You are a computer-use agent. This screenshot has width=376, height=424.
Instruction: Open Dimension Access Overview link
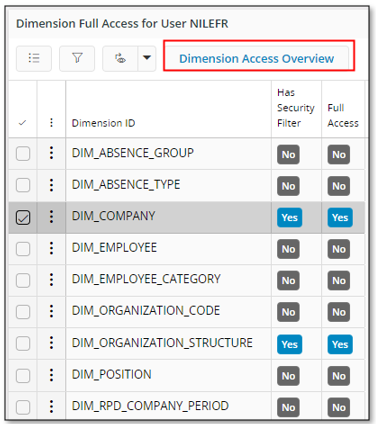pyautogui.click(x=256, y=59)
